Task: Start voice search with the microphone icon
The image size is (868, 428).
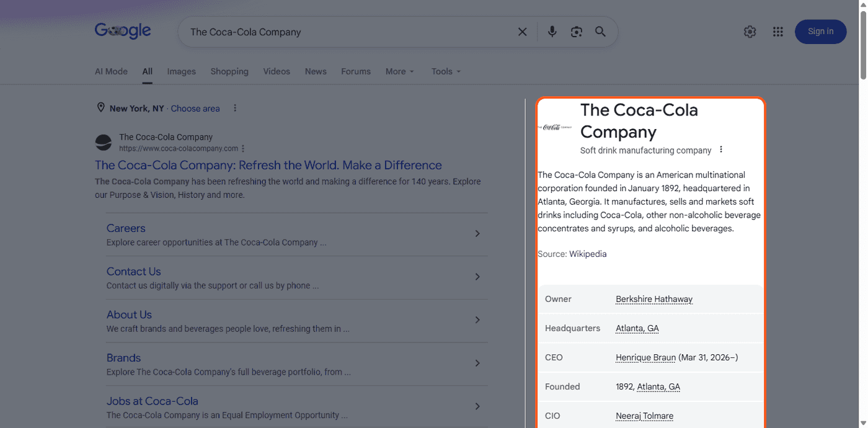Action: 552,32
